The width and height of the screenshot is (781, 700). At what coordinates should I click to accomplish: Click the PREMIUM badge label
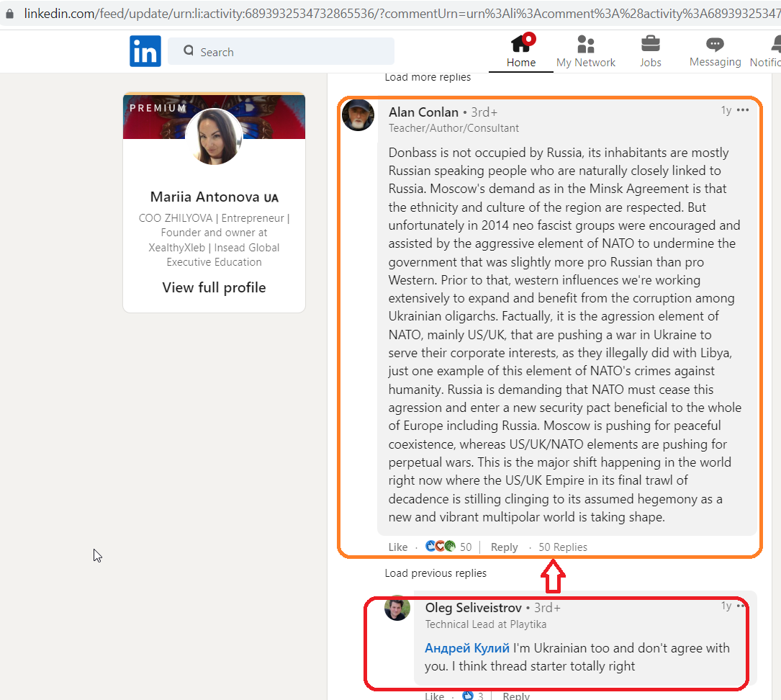[158, 108]
